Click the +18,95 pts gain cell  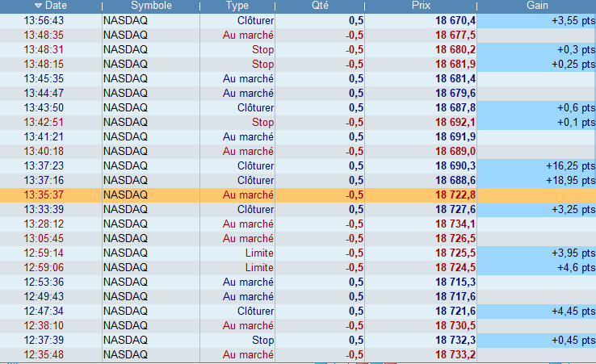point(537,180)
